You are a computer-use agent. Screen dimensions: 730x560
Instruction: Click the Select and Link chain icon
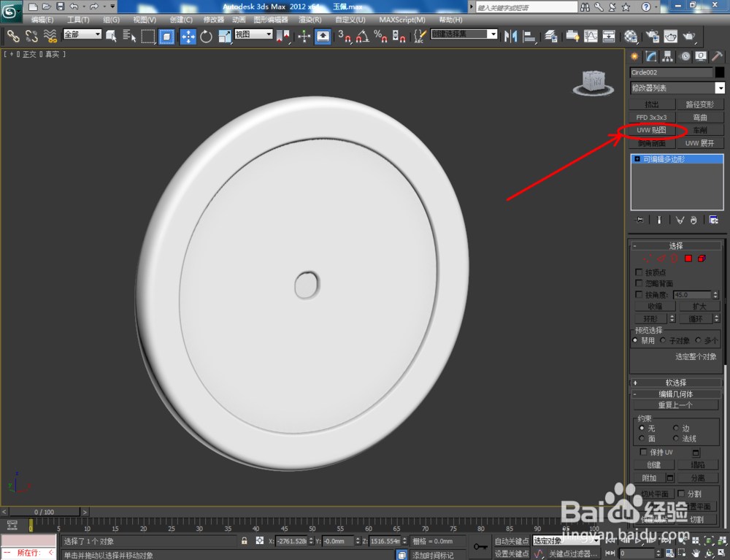coord(13,37)
